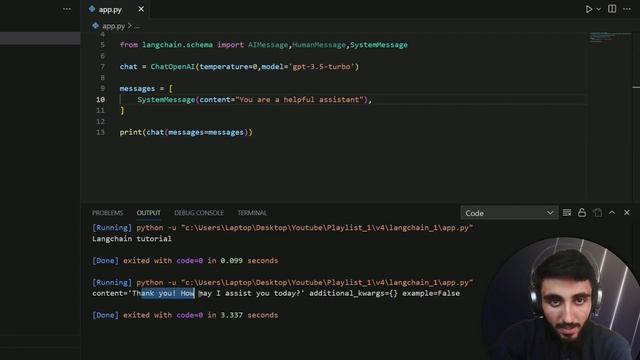Image resolution: width=640 pixels, height=360 pixels.
Task: Click 'exited with code=0 in 0.099 seconds'
Action: (200, 260)
